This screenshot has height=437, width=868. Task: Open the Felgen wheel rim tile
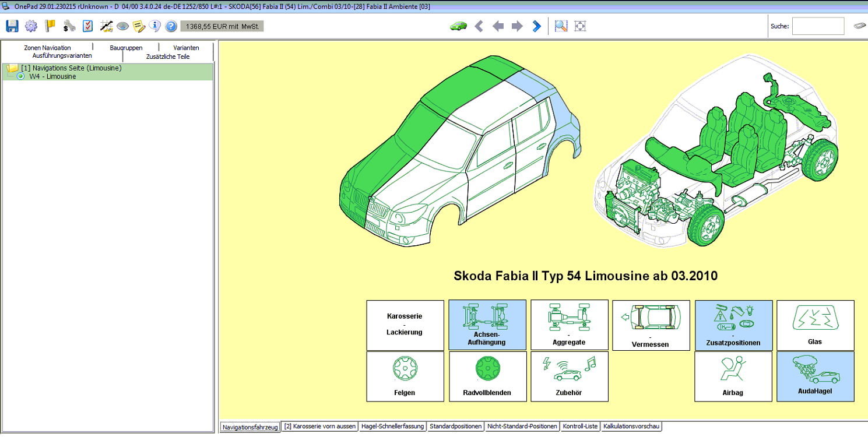tap(405, 376)
